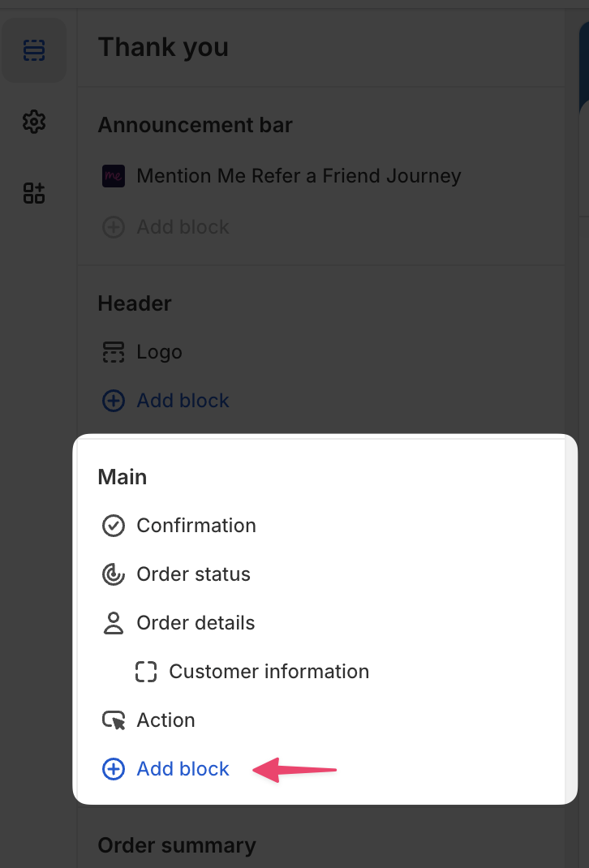Add block under Announcement bar
The image size is (589, 868).
pyautogui.click(x=183, y=227)
